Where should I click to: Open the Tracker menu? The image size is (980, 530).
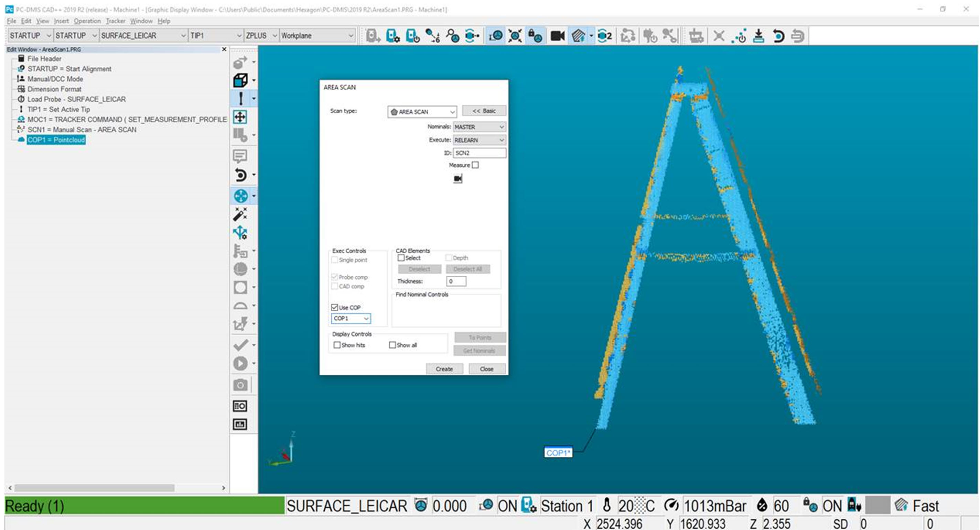click(115, 21)
